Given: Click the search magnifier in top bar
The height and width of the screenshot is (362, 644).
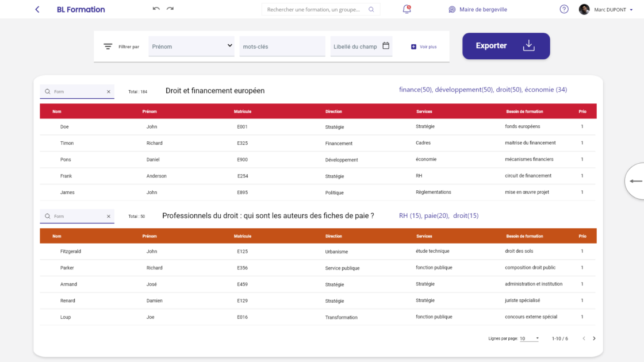Looking at the screenshot, I should [x=371, y=9].
